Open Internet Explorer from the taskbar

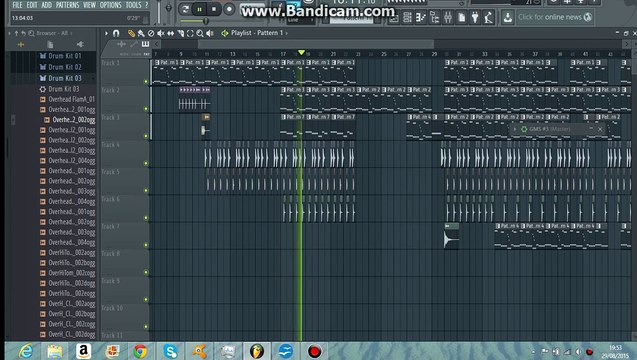coord(26,351)
